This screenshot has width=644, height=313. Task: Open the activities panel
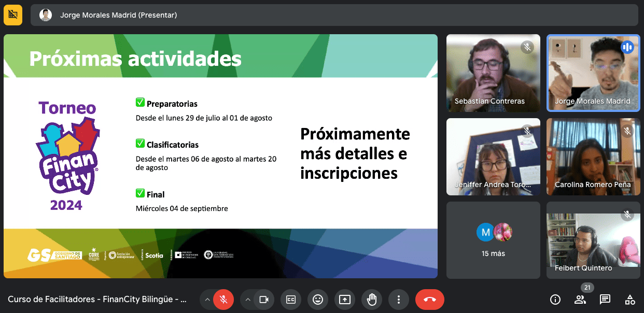pyautogui.click(x=630, y=300)
